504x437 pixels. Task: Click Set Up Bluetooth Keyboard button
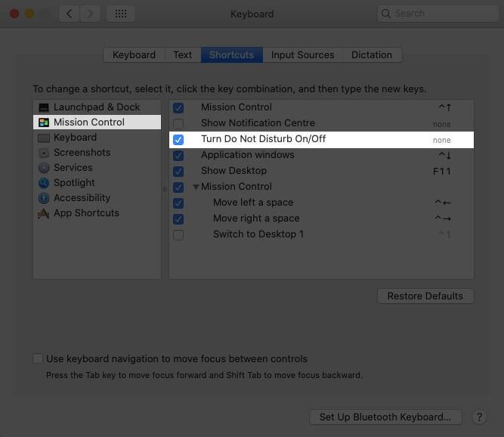[385, 417]
